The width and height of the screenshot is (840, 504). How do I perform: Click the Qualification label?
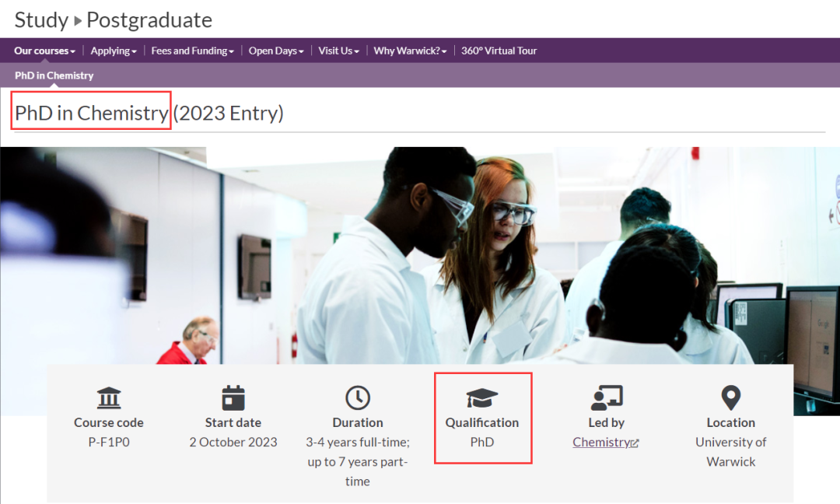[x=481, y=422]
